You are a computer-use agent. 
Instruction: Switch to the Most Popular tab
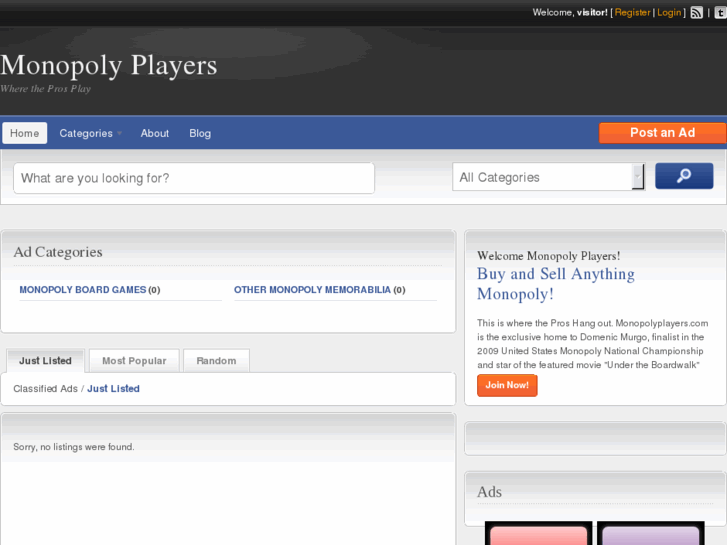tap(134, 360)
